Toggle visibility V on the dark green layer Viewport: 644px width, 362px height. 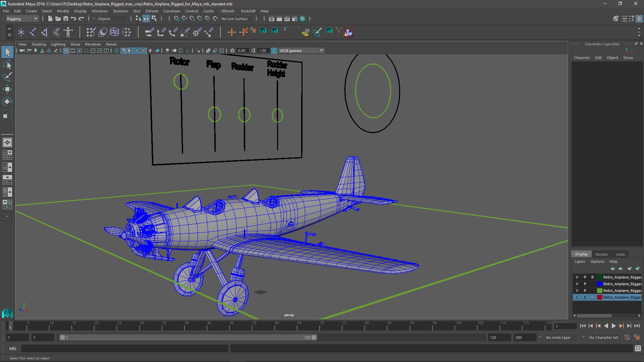(x=577, y=277)
